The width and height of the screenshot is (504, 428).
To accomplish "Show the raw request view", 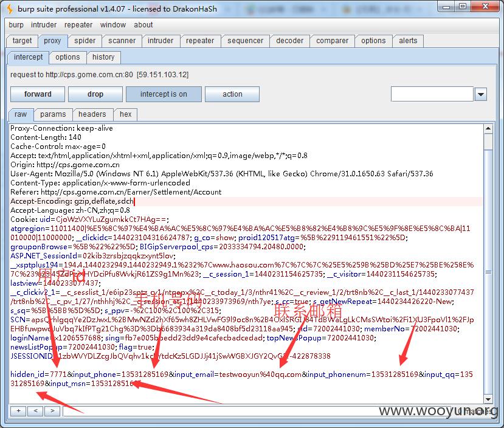I will pyautogui.click(x=21, y=114).
